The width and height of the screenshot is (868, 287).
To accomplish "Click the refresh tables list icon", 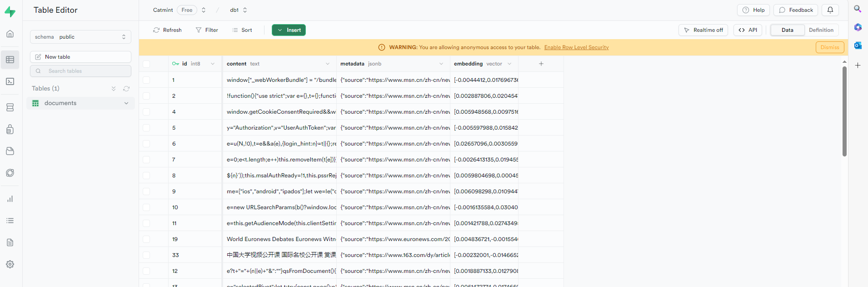I will 126,89.
